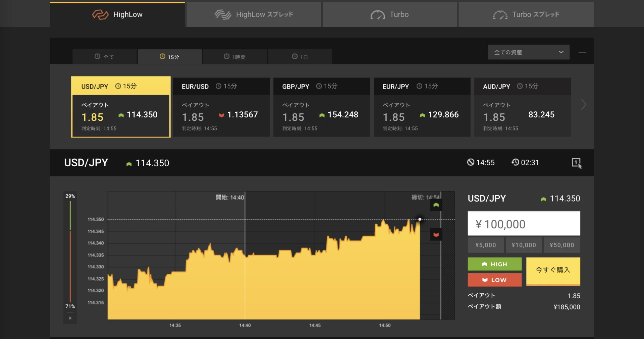Set amount to ¥5,000 preset

point(485,245)
